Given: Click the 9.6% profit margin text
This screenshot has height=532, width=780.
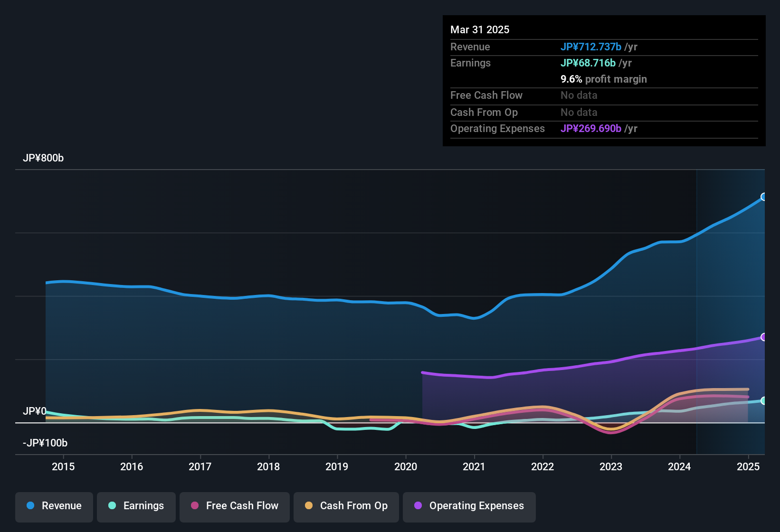Looking at the screenshot, I should point(603,79).
